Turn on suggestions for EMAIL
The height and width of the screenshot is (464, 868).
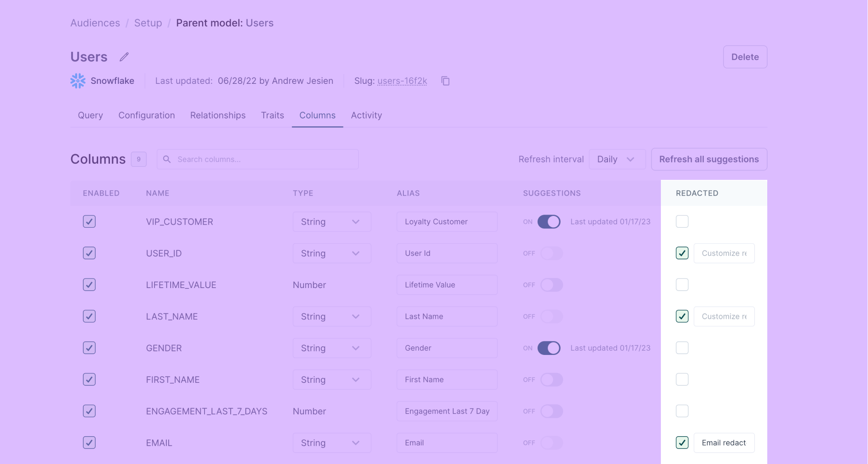(551, 443)
